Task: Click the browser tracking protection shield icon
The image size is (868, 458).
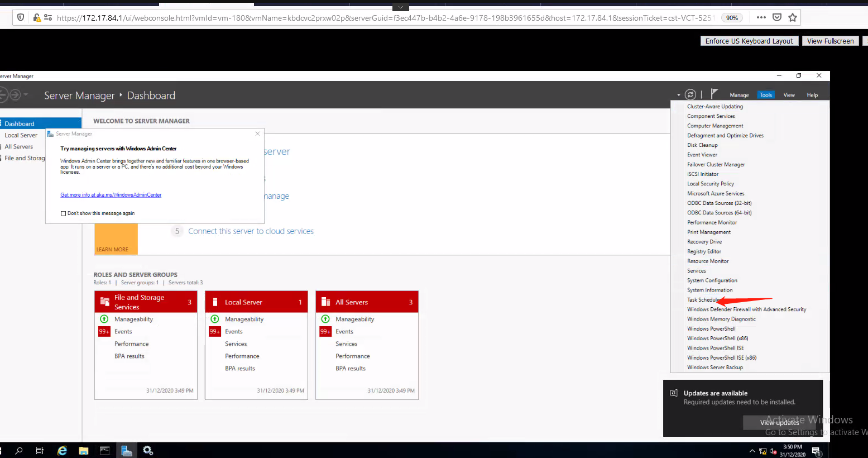Action: coord(21,18)
